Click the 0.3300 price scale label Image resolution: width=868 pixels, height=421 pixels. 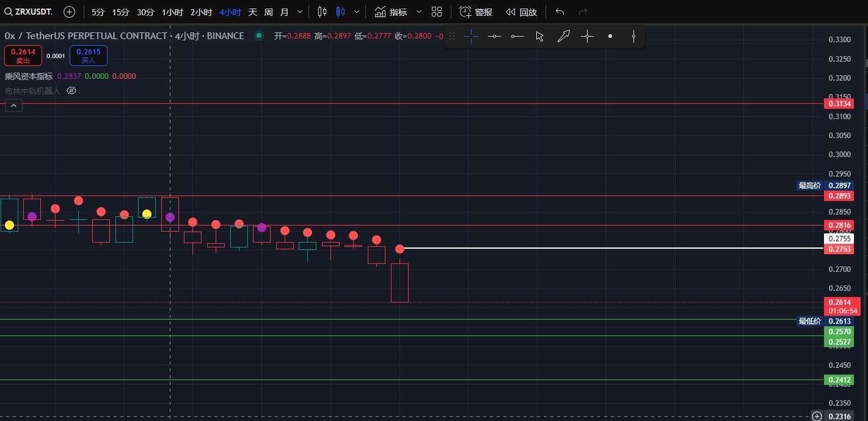pyautogui.click(x=839, y=40)
